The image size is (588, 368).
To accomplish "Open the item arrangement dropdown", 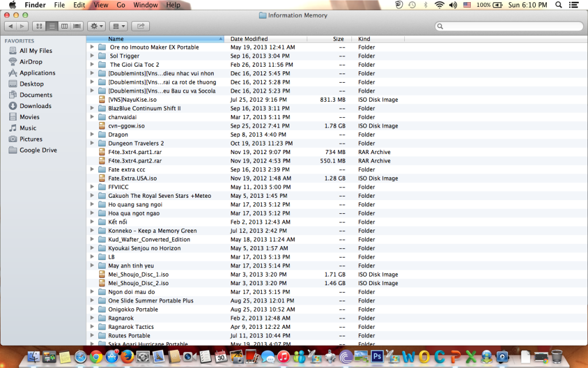I will 119,26.
